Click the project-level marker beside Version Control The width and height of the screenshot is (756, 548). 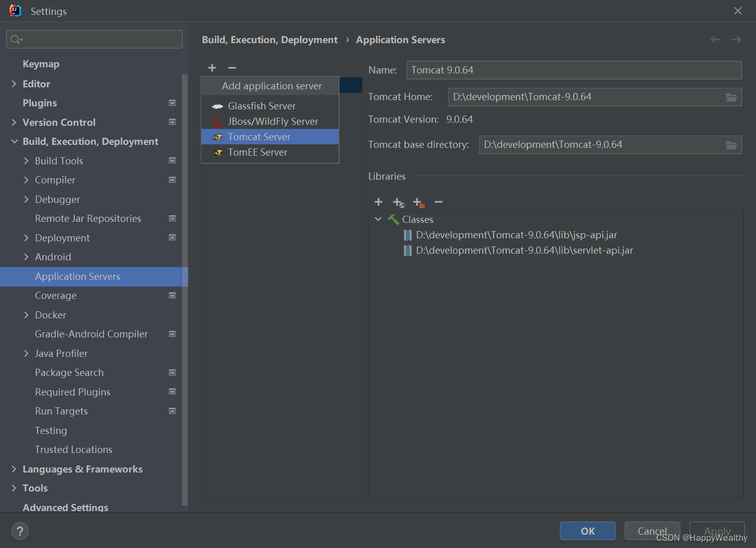[x=173, y=122]
